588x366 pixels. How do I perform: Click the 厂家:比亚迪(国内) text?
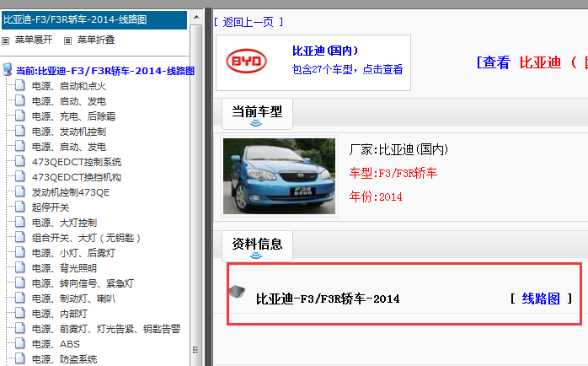tap(398, 150)
